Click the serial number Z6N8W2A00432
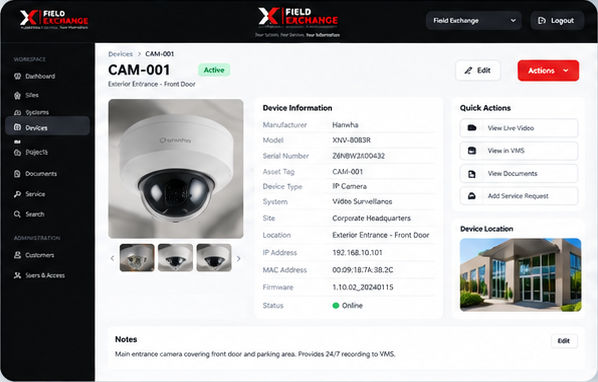This screenshot has height=382, width=598. pos(358,156)
